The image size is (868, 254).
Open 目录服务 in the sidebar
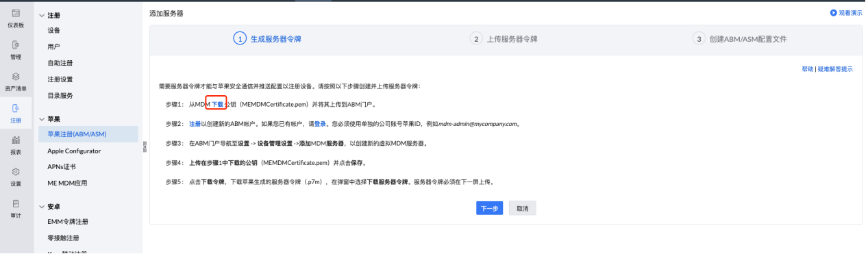[60, 95]
